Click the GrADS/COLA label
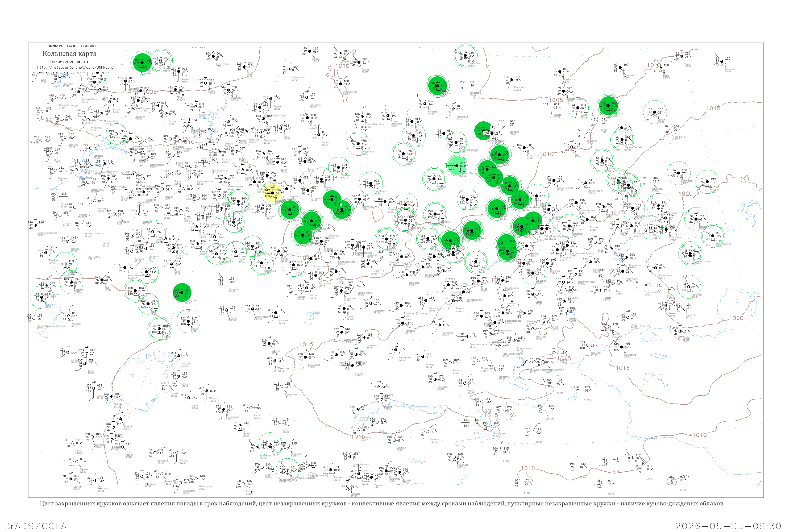This screenshot has width=798, height=532. pos(35,526)
